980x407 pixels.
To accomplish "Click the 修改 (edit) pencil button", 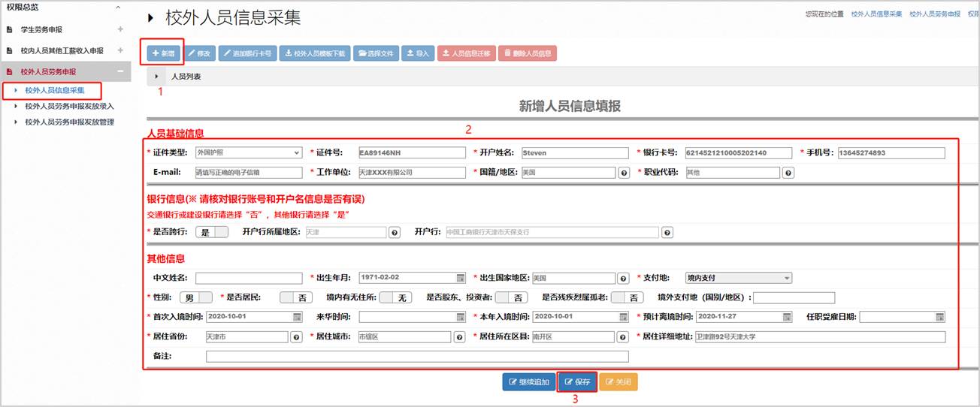I will [x=200, y=53].
